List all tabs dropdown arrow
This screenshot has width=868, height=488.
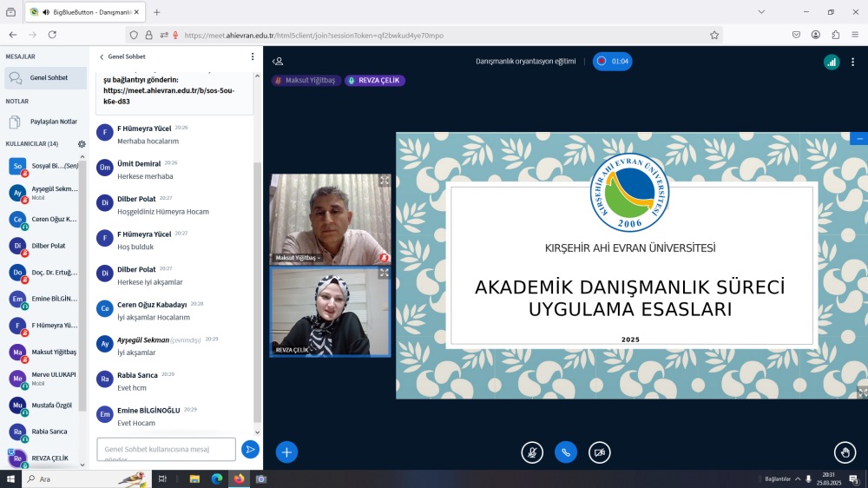(761, 12)
